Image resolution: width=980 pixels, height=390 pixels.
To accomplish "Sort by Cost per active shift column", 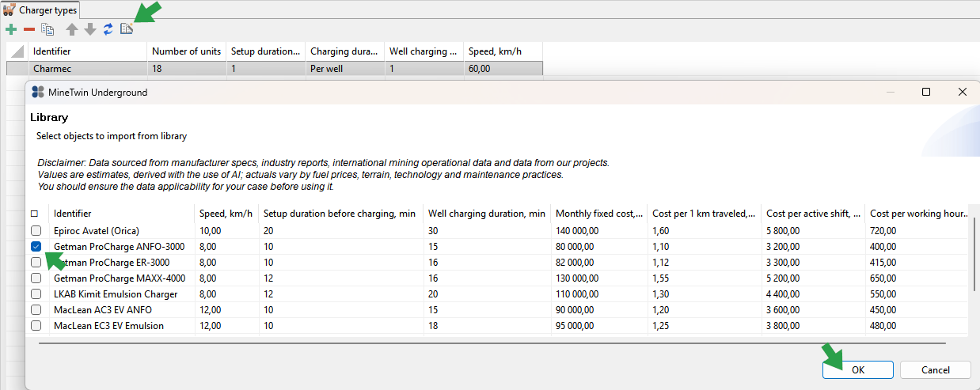I will [814, 214].
